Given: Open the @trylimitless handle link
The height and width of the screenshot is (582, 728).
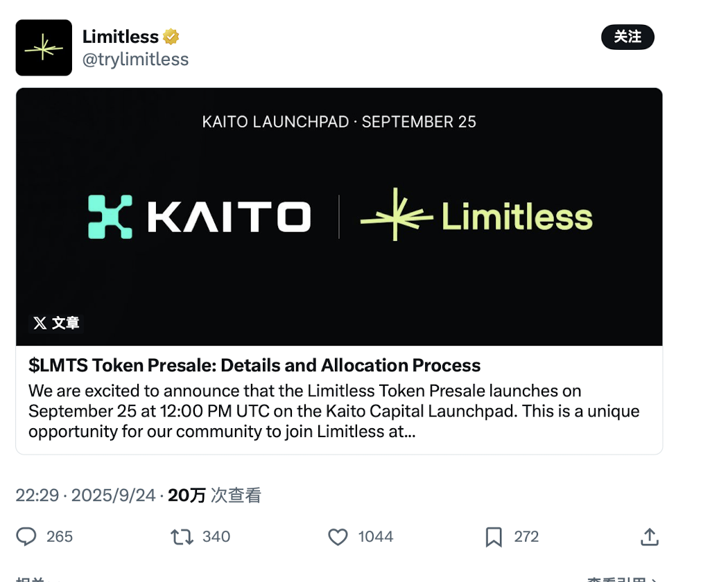Looking at the screenshot, I should point(135,60).
